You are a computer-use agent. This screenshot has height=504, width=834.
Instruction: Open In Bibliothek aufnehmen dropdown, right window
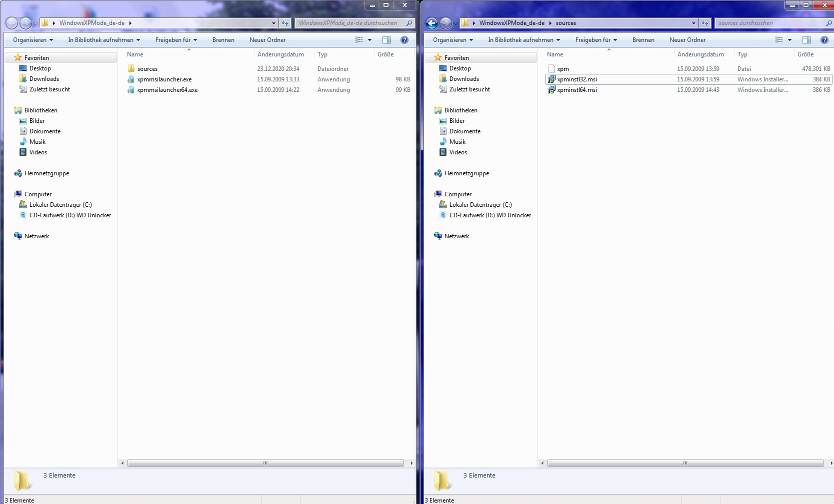point(524,40)
